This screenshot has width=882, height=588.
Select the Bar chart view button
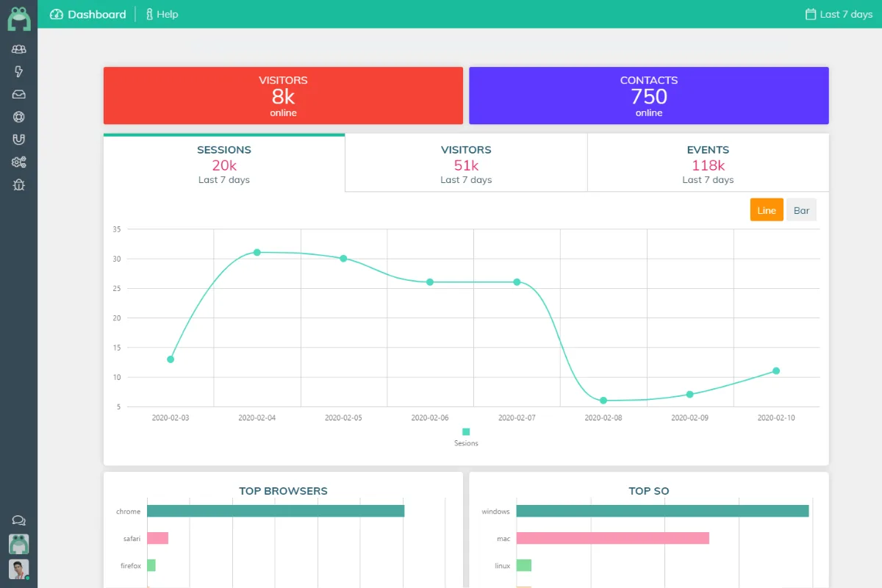click(801, 210)
